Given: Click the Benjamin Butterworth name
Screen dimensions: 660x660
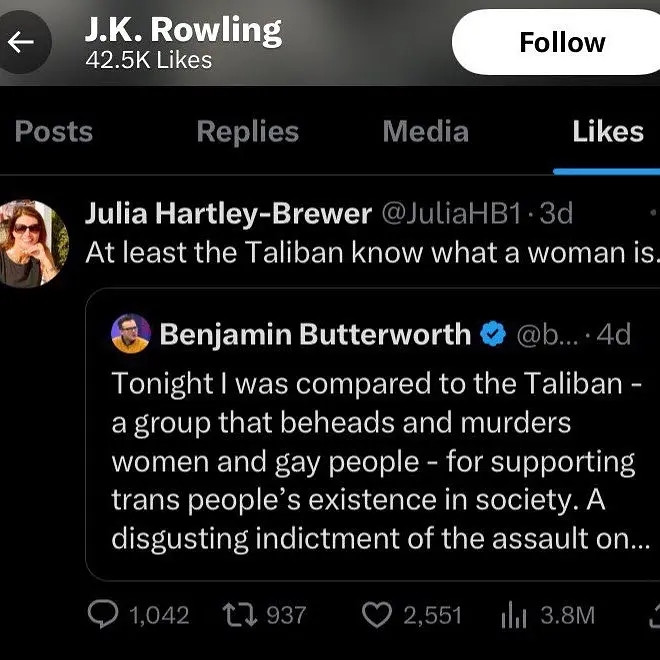Looking at the screenshot, I should tap(315, 334).
